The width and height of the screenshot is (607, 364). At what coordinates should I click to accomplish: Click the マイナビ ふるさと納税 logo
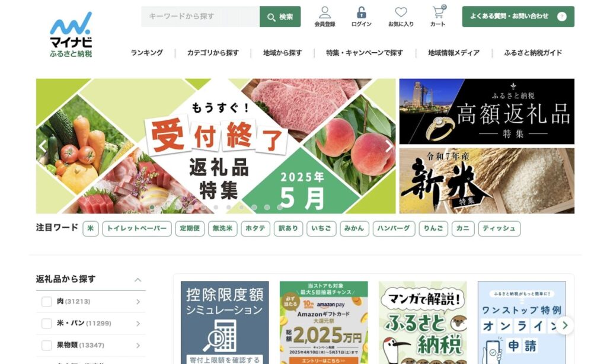click(71, 34)
